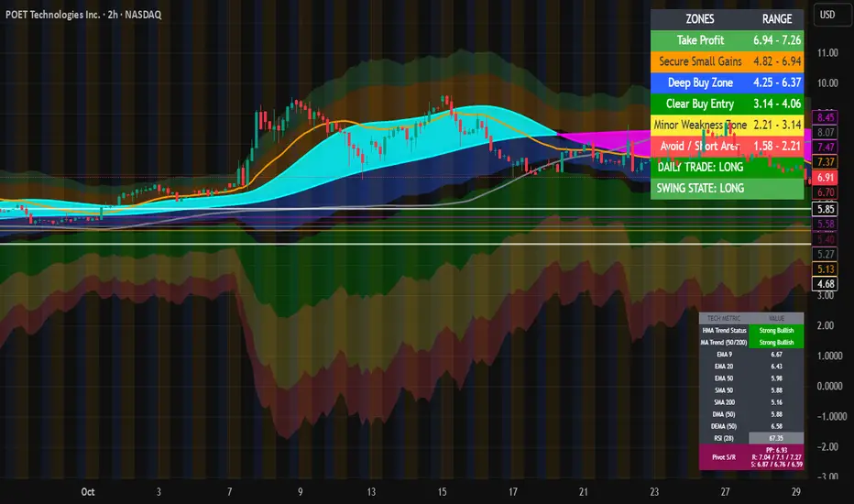Click the 2.00 price scale value

click(826, 325)
